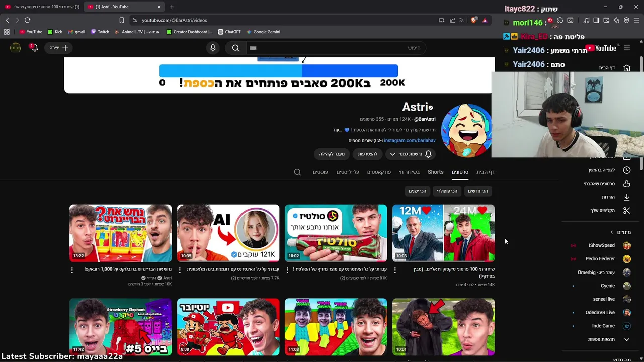Open the Google Gemini bookmark
The width and height of the screenshot is (644, 362).
tap(263, 32)
